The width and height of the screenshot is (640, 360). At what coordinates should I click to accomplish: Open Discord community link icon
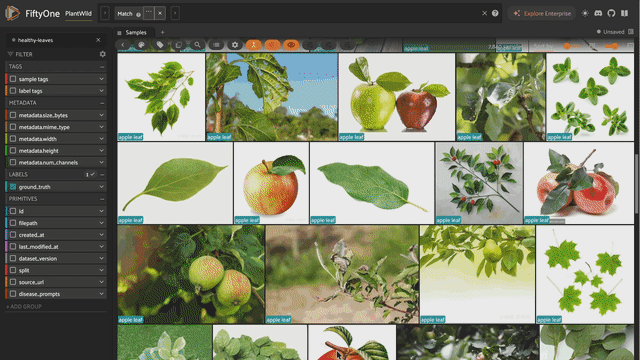coord(598,13)
